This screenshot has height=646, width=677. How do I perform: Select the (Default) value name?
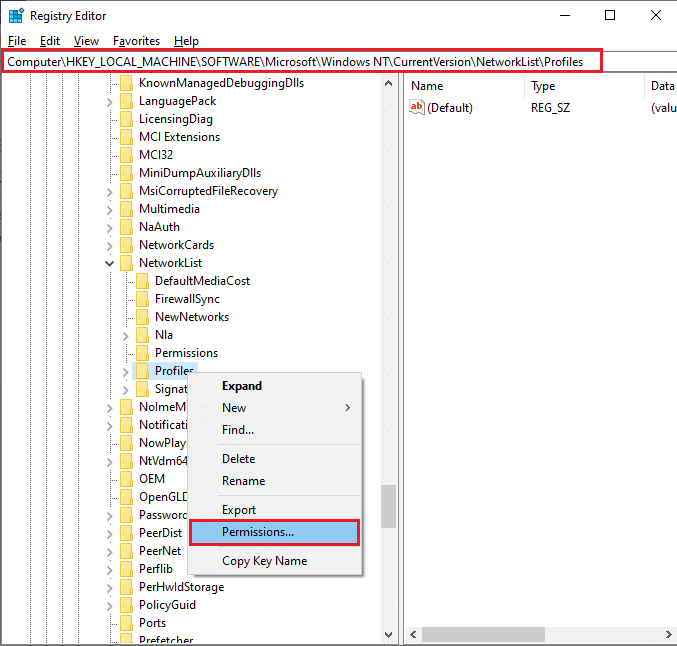click(450, 108)
